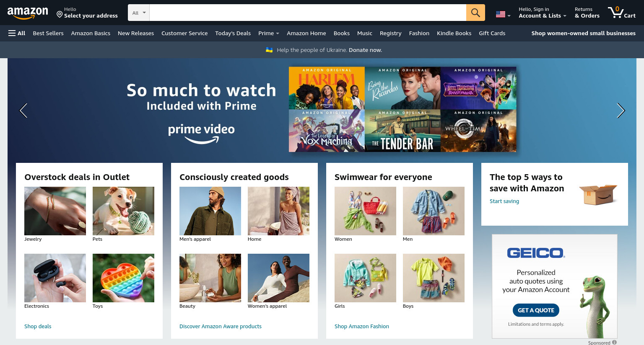Image resolution: width=644 pixels, height=345 pixels.
Task: Open the Harlem show thumbnail
Action: pos(327,88)
